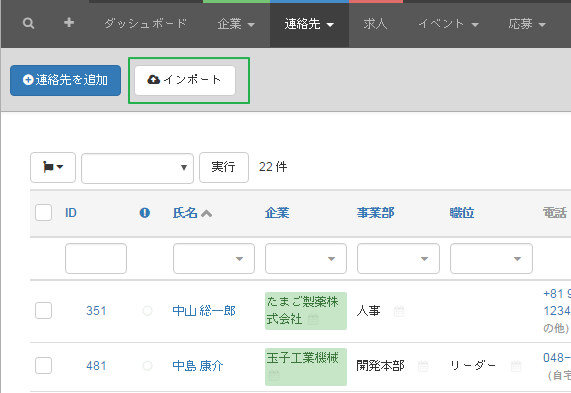The image size is (571, 393).
Task: Open the flag dropdown button
Action: (53, 167)
